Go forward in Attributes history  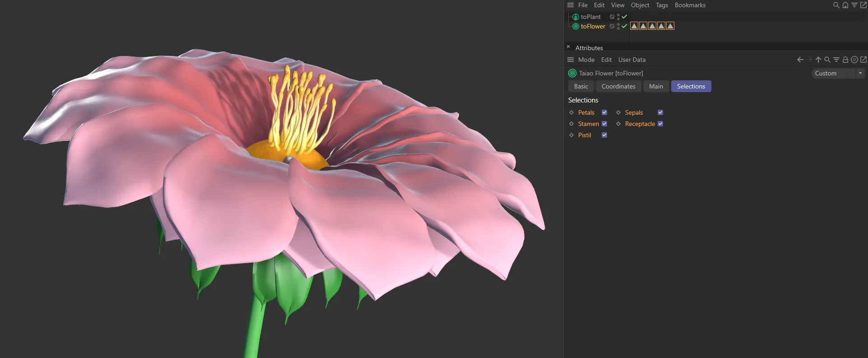point(809,60)
